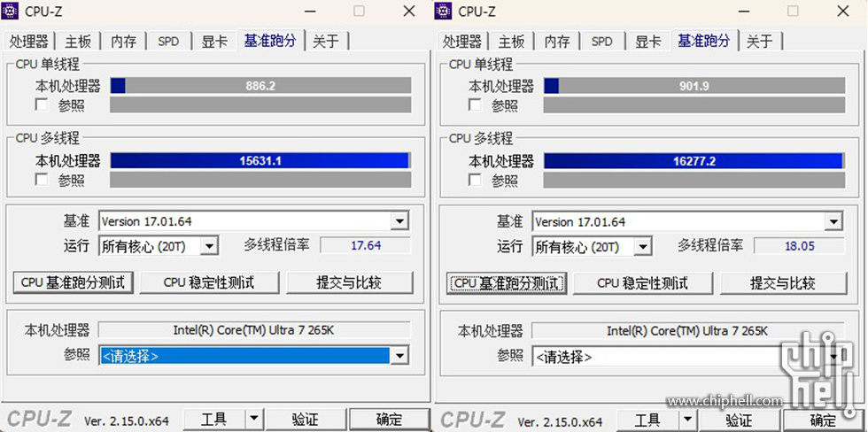This screenshot has height=432, width=868.
Task: Click 确定 button in left window
Action: click(389, 420)
